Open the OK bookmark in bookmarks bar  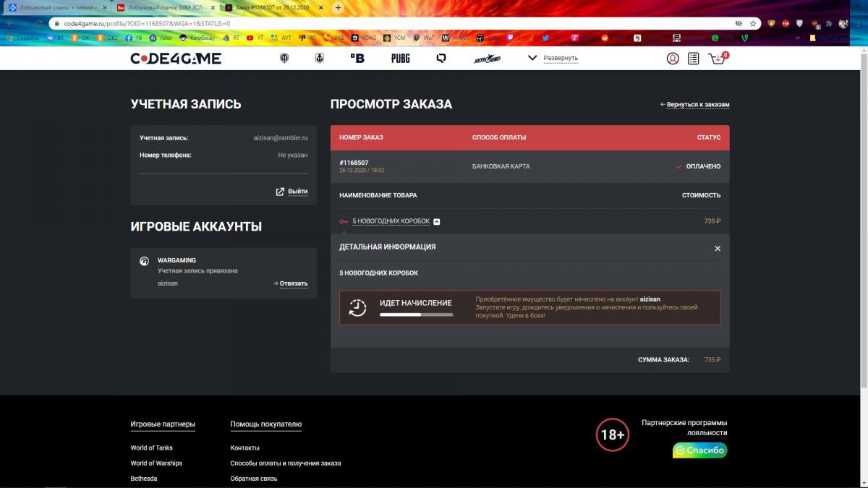coord(81,38)
